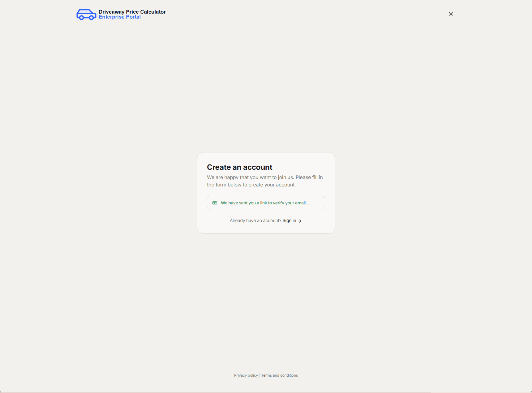Click the 'the form below to create' line
Viewport: 532px width, 393px height.
251,185
